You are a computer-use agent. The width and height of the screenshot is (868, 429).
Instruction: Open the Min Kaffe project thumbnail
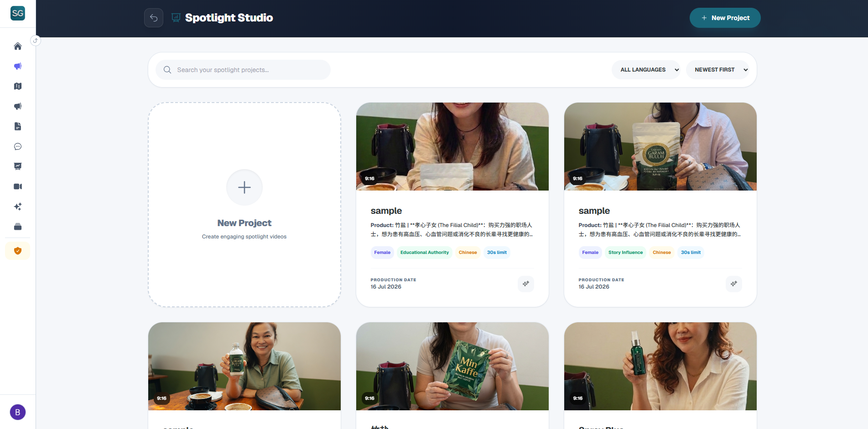452,366
